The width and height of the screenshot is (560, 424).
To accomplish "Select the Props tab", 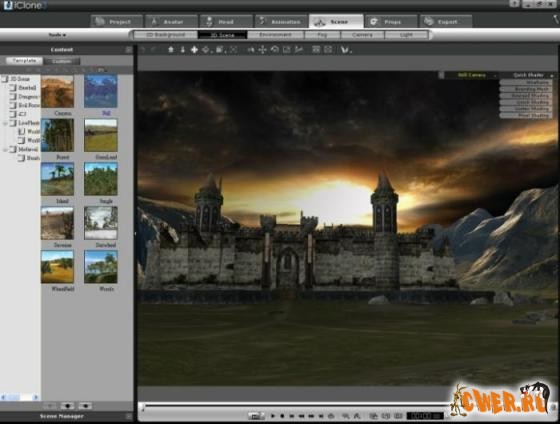I will click(x=391, y=21).
